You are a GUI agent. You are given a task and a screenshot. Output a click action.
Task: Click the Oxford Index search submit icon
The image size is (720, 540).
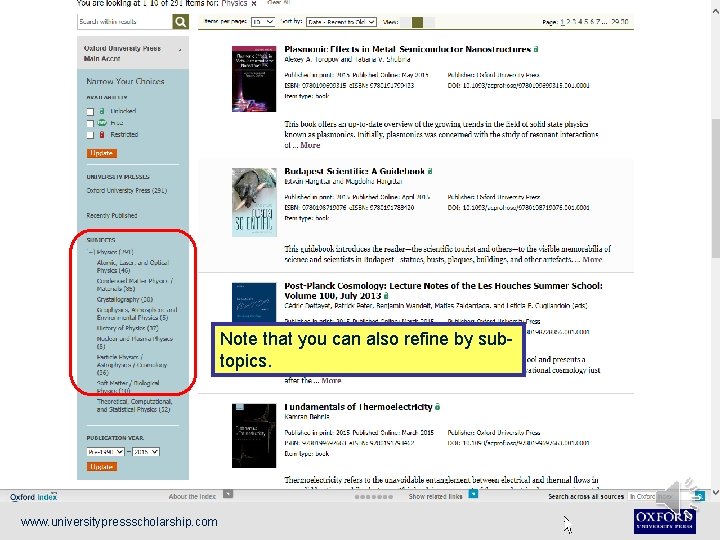(x=699, y=496)
